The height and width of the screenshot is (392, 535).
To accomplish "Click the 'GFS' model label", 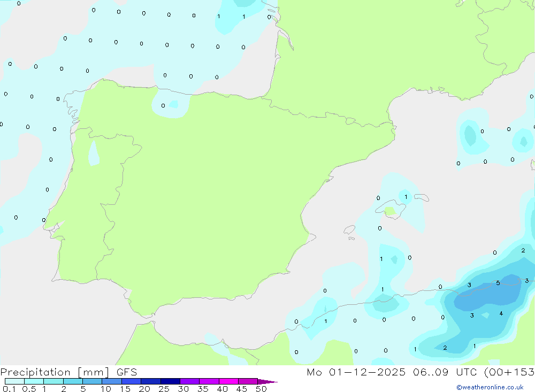I will click(127, 372).
